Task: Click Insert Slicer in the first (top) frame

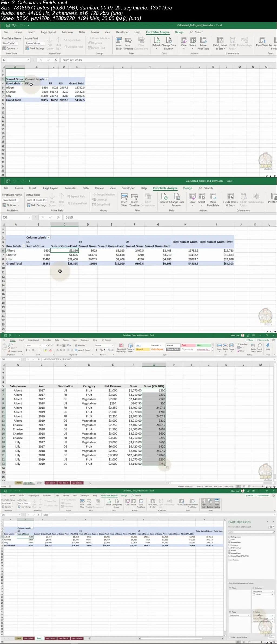Action: tap(119, 44)
